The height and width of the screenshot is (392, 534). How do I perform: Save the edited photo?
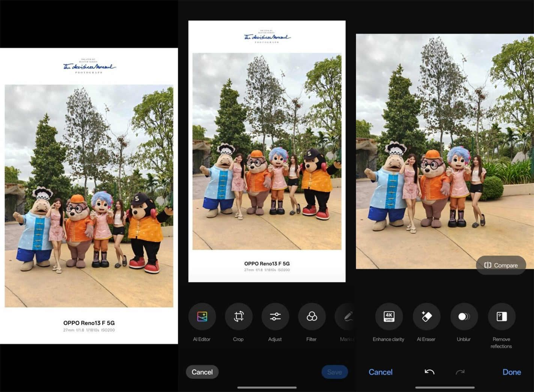tap(334, 372)
